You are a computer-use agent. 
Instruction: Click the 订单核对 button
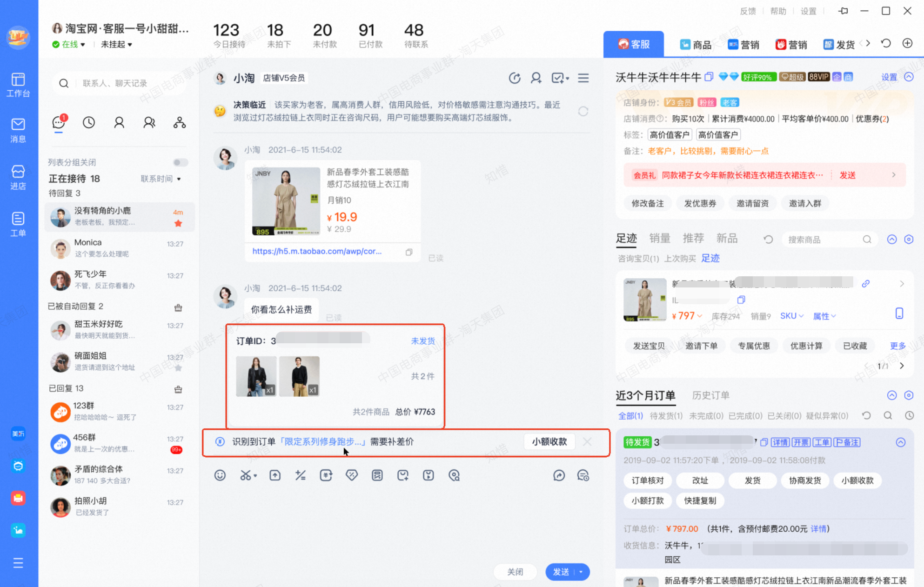648,480
